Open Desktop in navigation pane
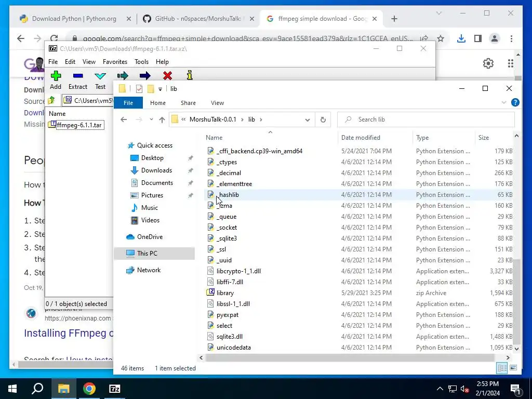Image resolution: width=532 pixels, height=399 pixels. 152,158
